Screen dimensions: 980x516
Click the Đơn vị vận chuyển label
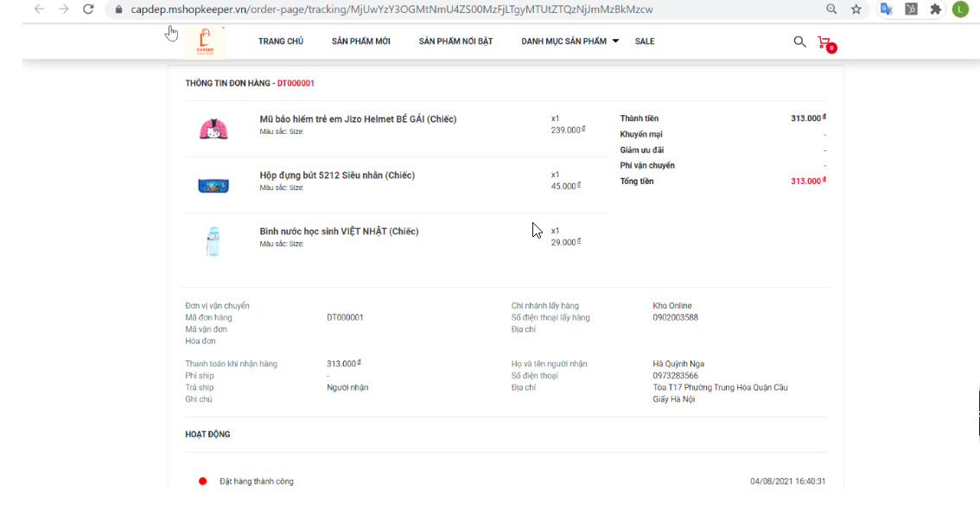pyautogui.click(x=217, y=306)
